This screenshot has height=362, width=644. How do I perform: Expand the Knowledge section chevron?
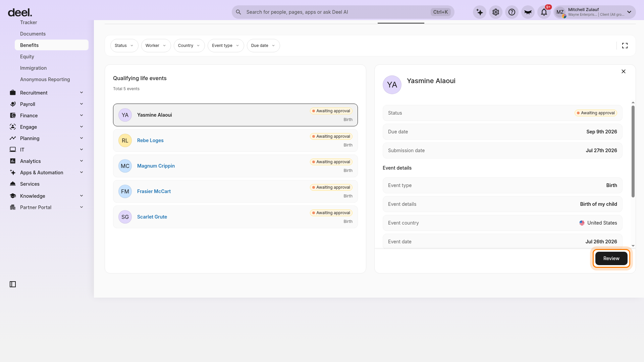82,196
